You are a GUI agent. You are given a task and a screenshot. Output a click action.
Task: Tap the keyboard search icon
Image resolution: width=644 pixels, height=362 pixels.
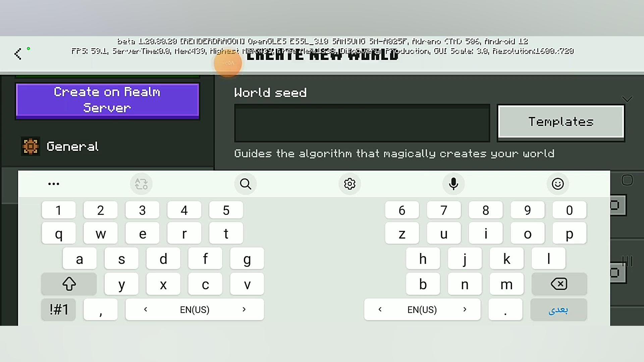[246, 184]
